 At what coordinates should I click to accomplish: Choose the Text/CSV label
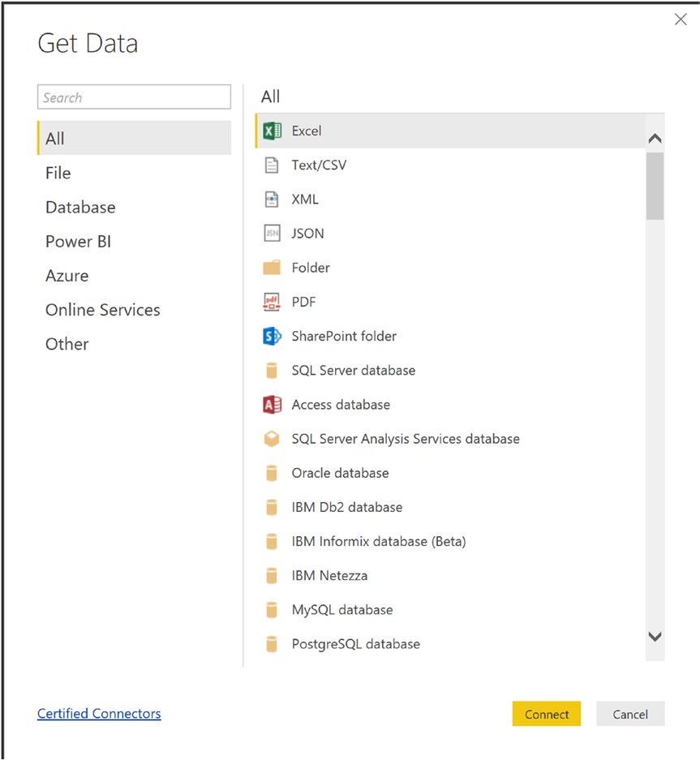pyautogui.click(x=319, y=165)
